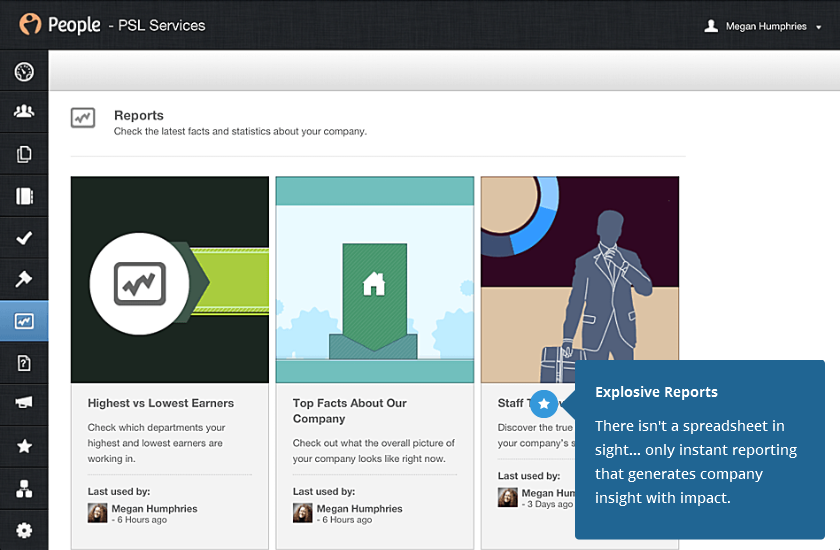The height and width of the screenshot is (550, 840).
Task: Open the documents copy icon in sidebar
Action: (24, 154)
